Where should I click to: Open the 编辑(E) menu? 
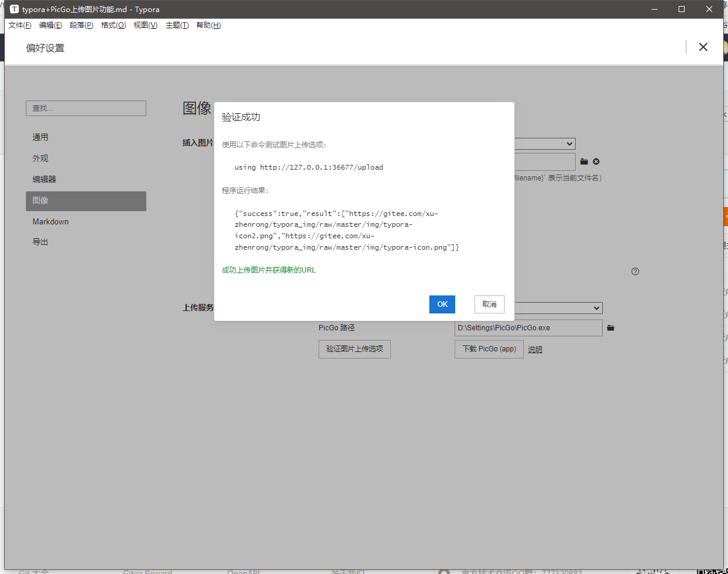click(x=51, y=25)
